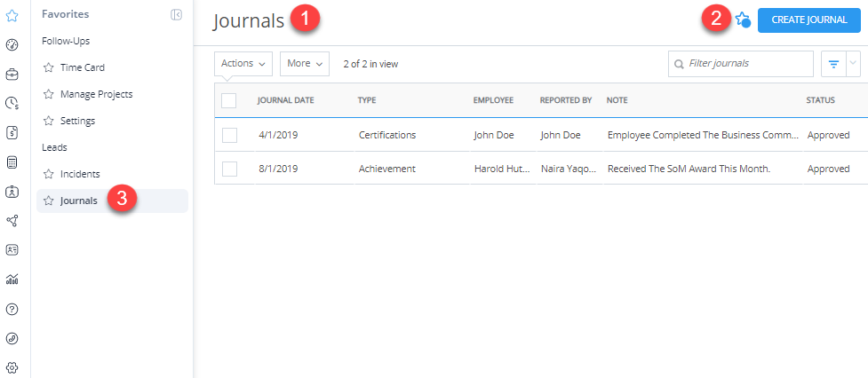The image size is (868, 378).
Task: Click Approved status in Certifications row
Action: tap(828, 135)
